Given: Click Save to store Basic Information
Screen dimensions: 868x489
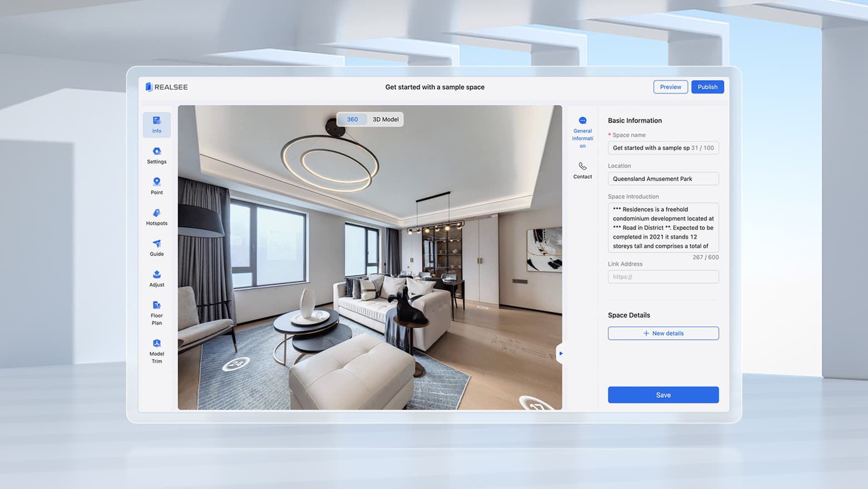Looking at the screenshot, I should 663,394.
